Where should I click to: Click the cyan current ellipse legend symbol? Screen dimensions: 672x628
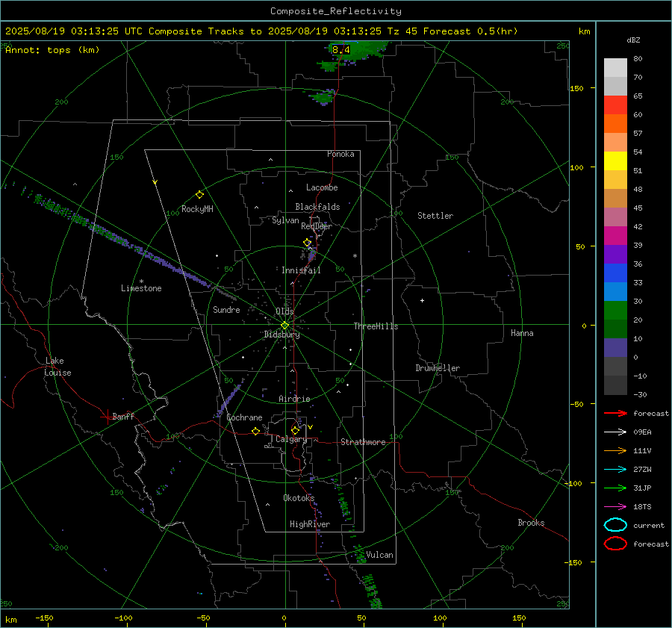(615, 525)
